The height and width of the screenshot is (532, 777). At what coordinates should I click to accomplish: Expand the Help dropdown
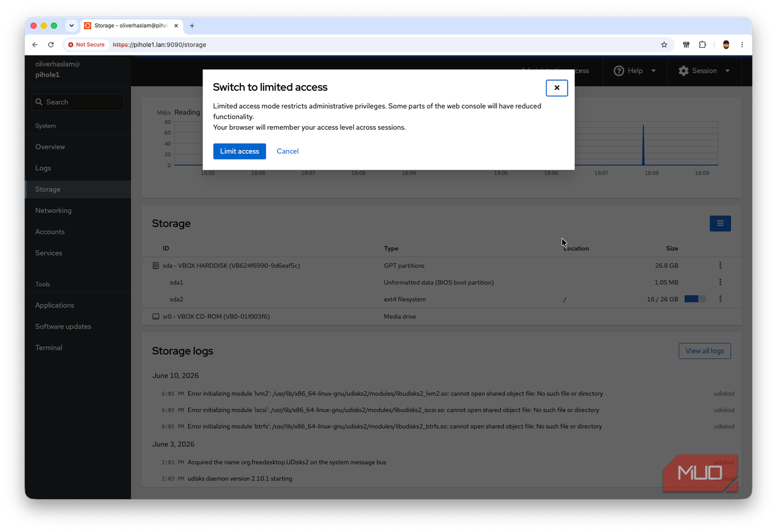pyautogui.click(x=635, y=71)
